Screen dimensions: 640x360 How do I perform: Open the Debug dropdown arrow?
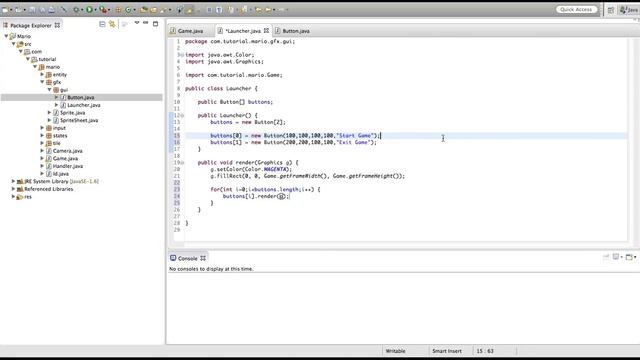tap(82, 10)
